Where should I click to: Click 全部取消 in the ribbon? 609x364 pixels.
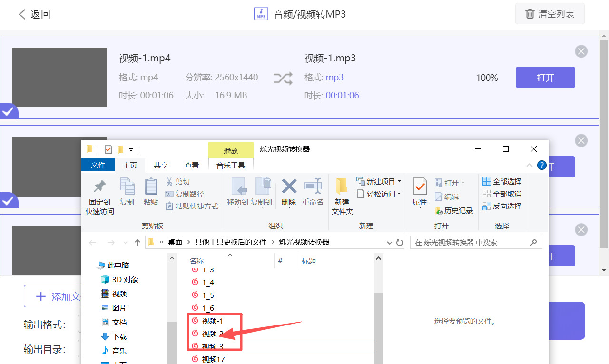click(x=502, y=194)
